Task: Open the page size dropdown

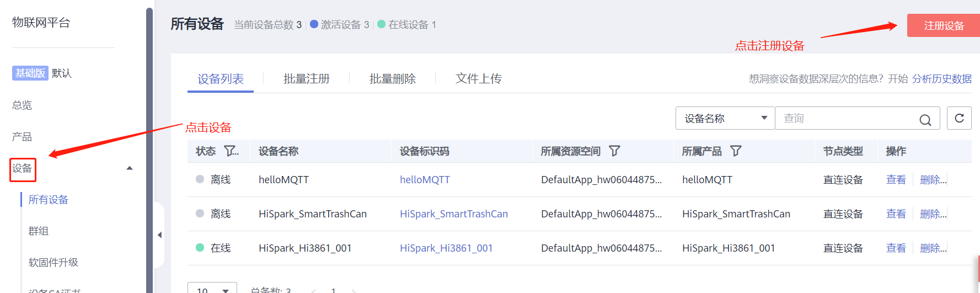Action: (x=212, y=289)
